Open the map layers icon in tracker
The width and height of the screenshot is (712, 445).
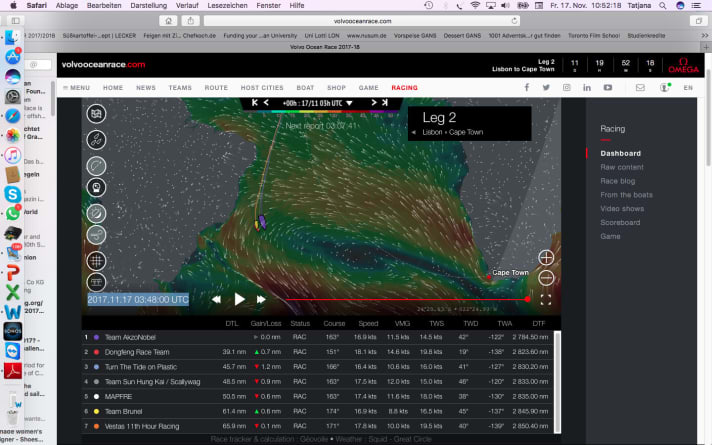[x=96, y=114]
